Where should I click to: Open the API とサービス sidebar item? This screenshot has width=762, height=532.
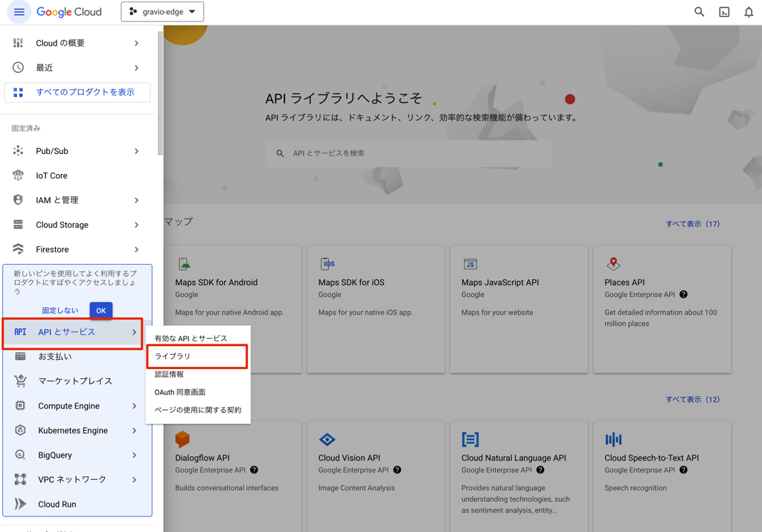click(73, 332)
